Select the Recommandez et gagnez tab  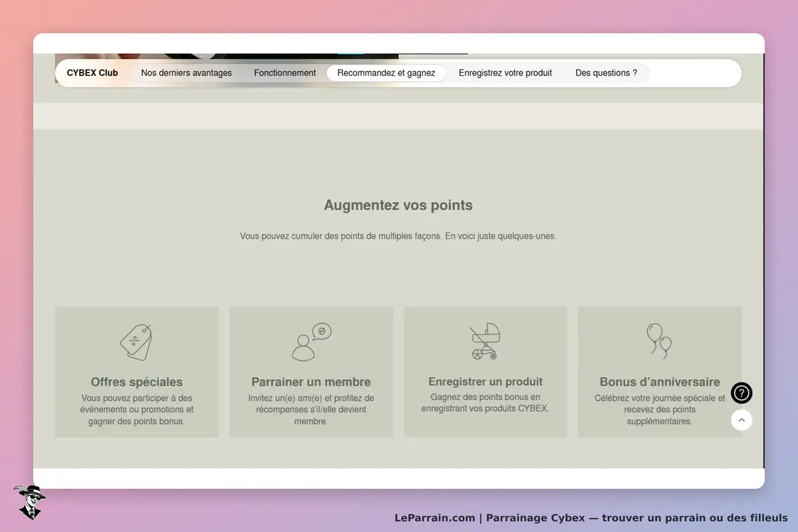pyautogui.click(x=386, y=73)
